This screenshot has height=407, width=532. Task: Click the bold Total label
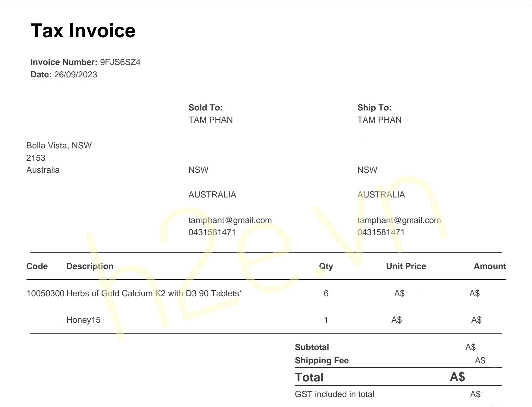309,377
